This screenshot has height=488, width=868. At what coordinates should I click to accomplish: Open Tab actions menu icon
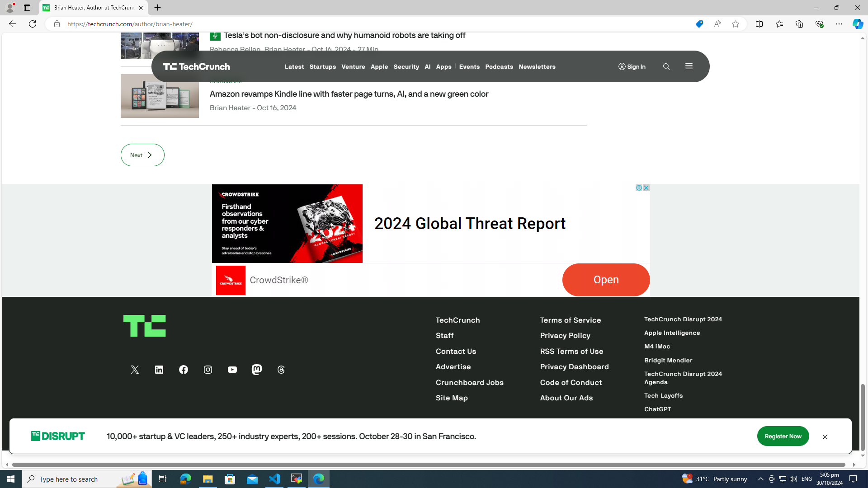click(x=27, y=8)
